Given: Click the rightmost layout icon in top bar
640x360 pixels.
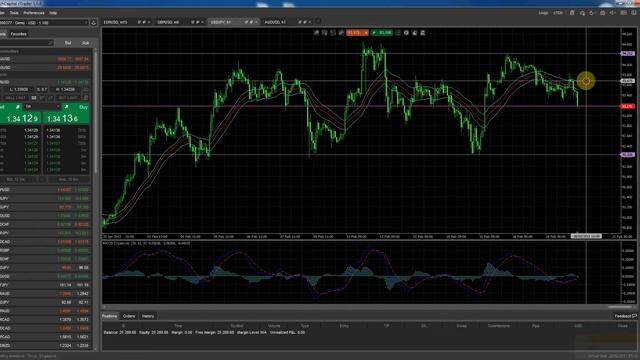Looking at the screenshot, I should coord(634,13).
